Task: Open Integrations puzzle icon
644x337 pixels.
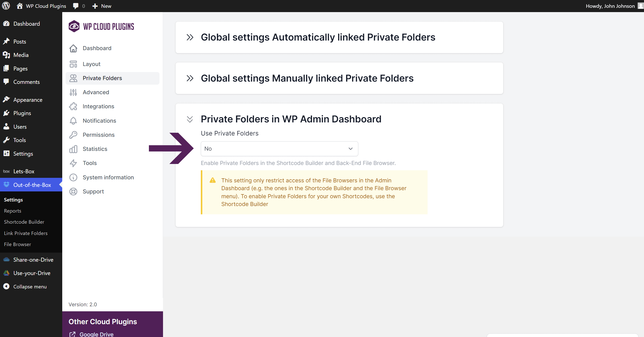Action: [73, 106]
